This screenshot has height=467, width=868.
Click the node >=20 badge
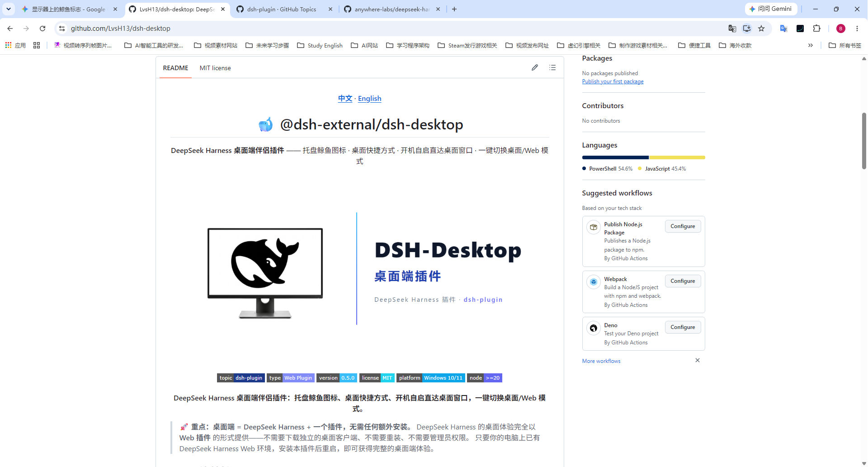pos(485,378)
